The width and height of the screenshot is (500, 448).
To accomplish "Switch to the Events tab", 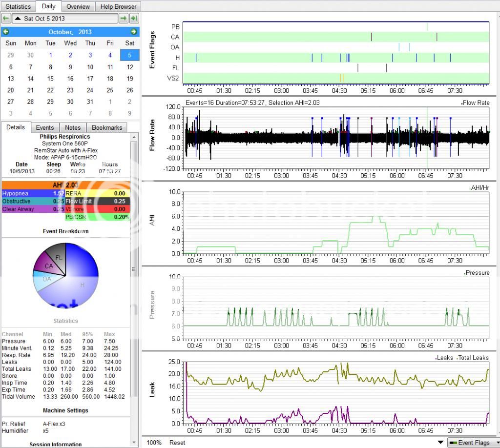I will coord(45,127).
